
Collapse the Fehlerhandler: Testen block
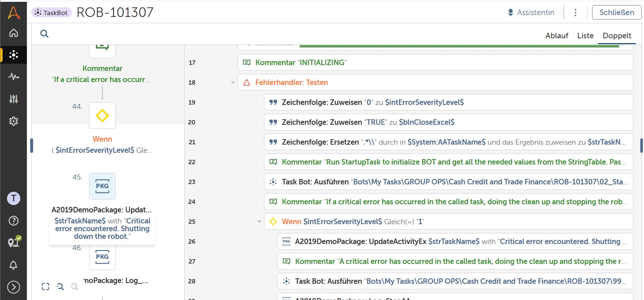(233, 82)
